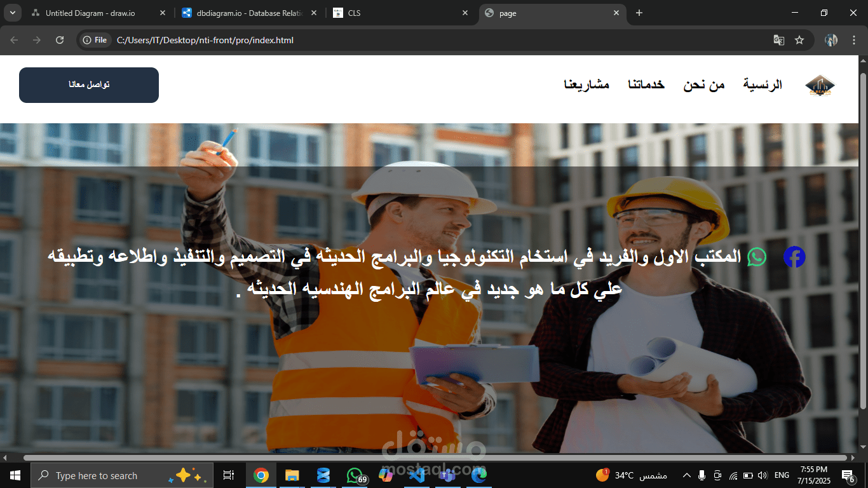
Task: Switch the ENG input language indicator
Action: 782,475
